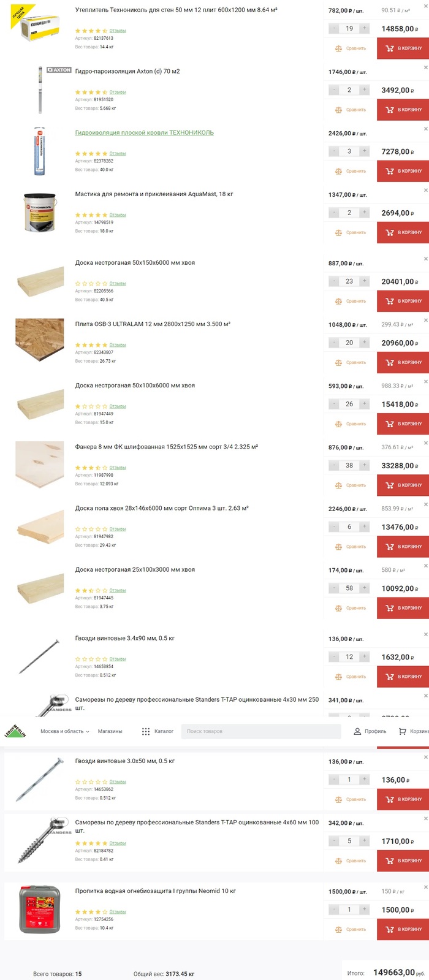
Task: Click the Поиск товаров search field
Action: 260,731
